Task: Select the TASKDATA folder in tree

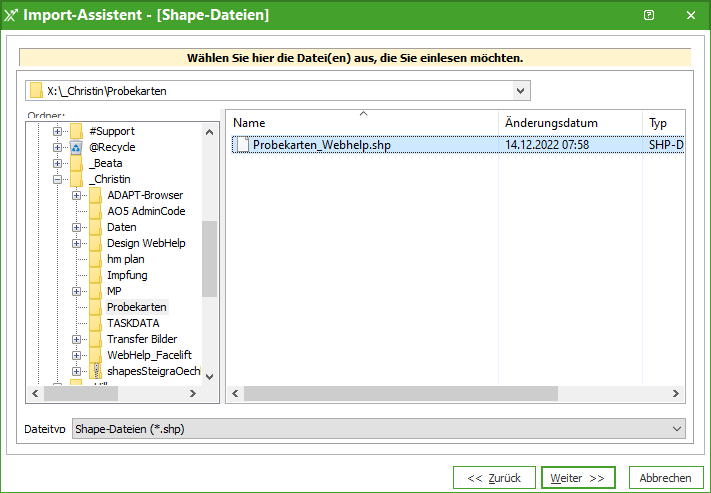Action: pos(132,323)
